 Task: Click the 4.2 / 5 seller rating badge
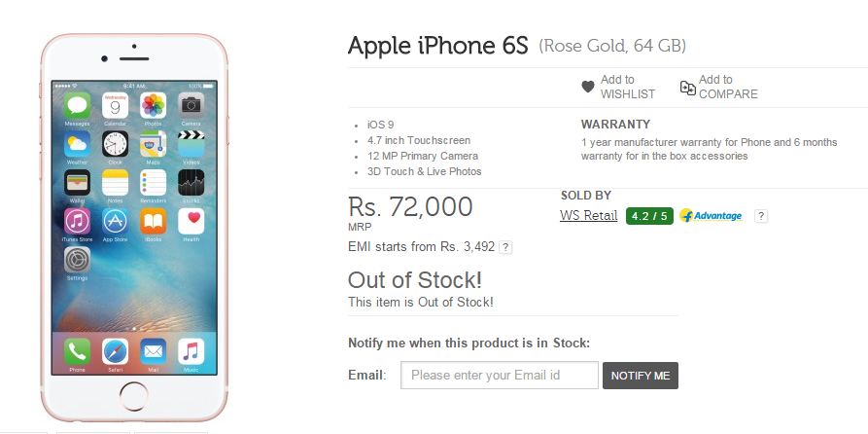pos(647,215)
